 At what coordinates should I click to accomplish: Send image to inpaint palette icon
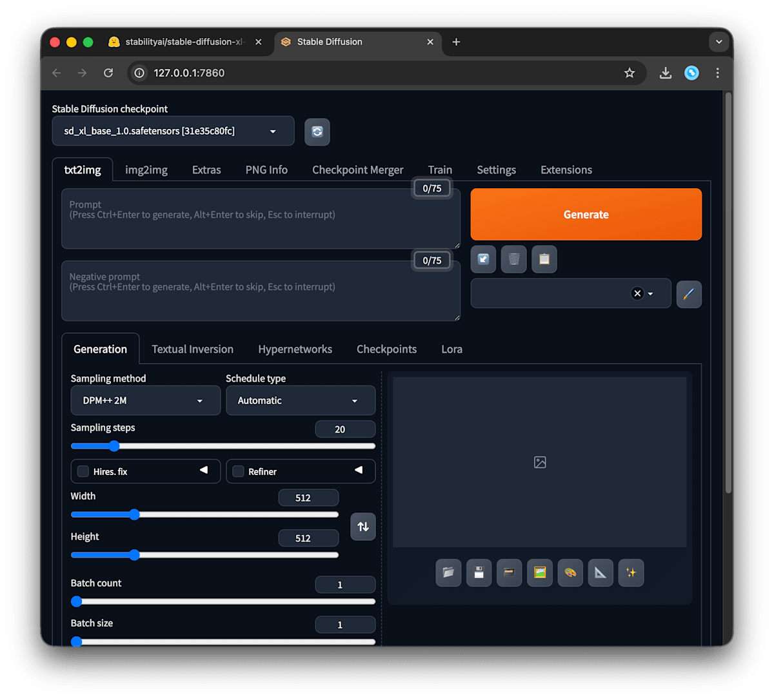570,572
